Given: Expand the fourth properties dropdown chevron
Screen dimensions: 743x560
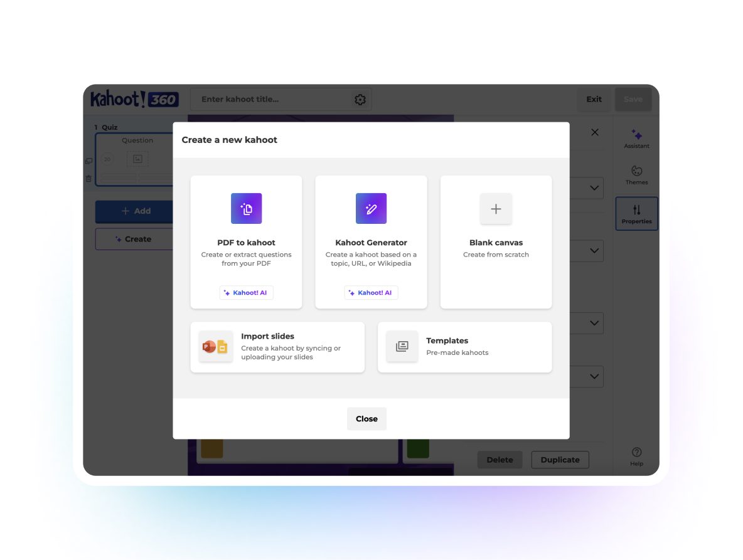Looking at the screenshot, I should pyautogui.click(x=594, y=376).
